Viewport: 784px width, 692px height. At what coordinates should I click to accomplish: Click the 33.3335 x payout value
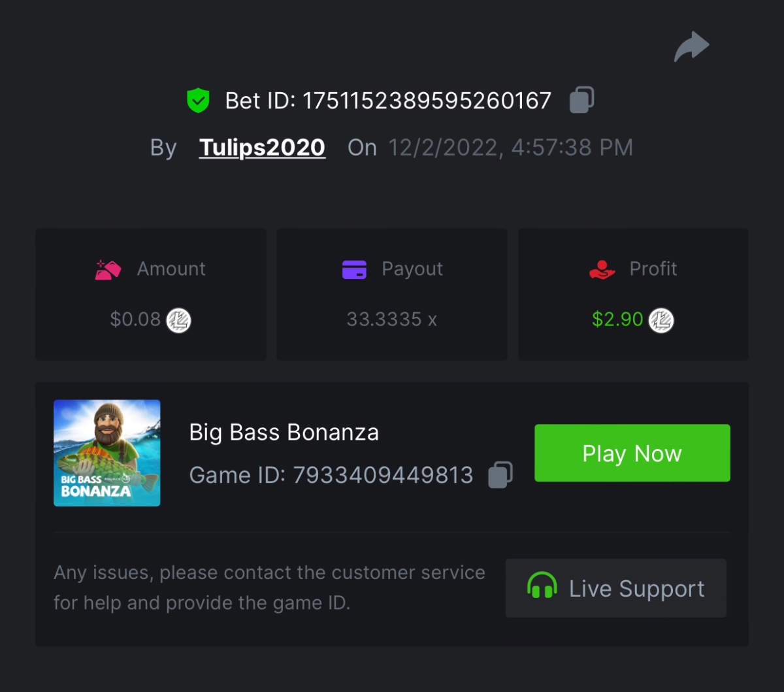391,320
